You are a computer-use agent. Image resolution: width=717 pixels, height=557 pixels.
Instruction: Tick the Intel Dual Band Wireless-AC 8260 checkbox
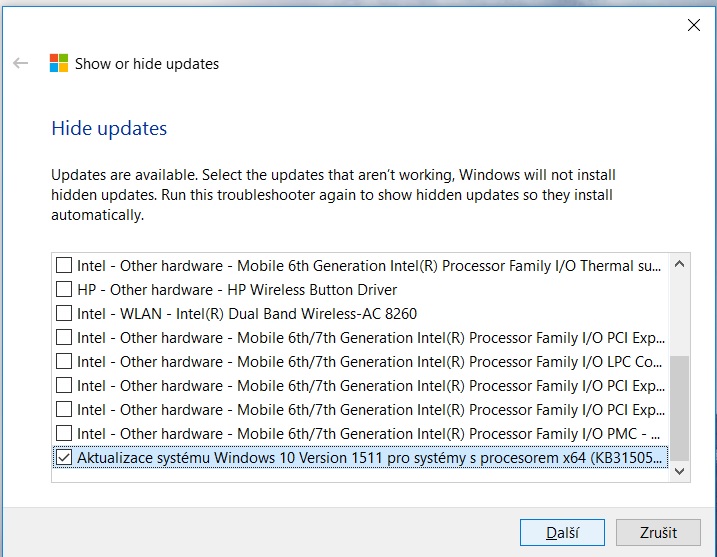(64, 313)
